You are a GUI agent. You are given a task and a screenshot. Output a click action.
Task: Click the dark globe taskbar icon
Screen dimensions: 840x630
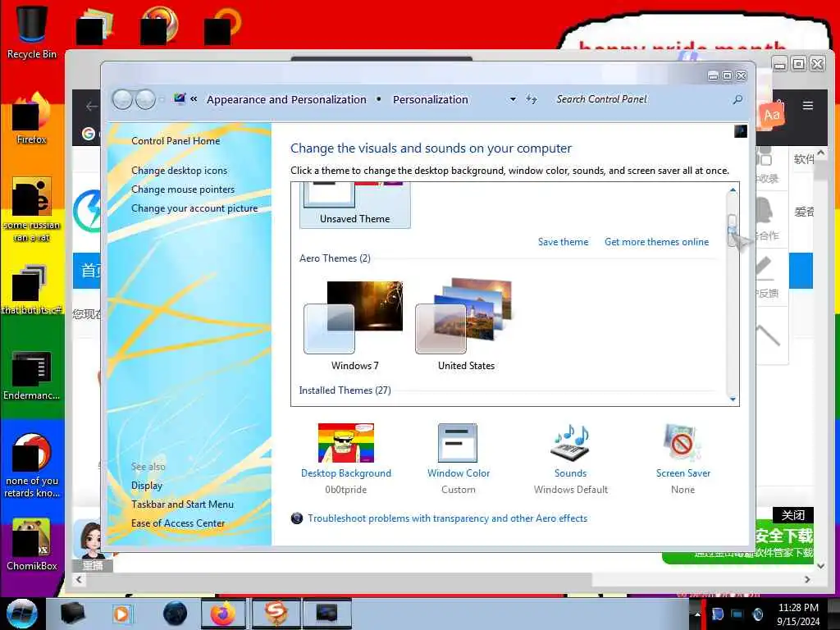(175, 614)
